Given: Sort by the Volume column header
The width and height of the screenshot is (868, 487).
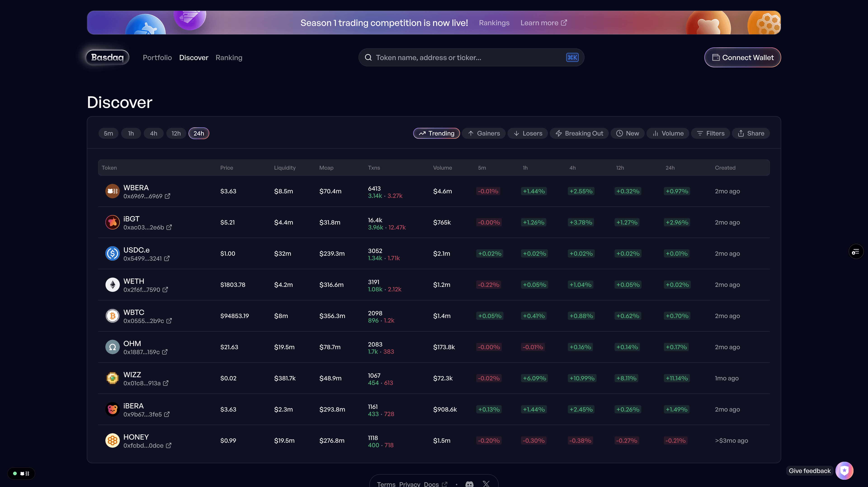Looking at the screenshot, I should pos(442,168).
